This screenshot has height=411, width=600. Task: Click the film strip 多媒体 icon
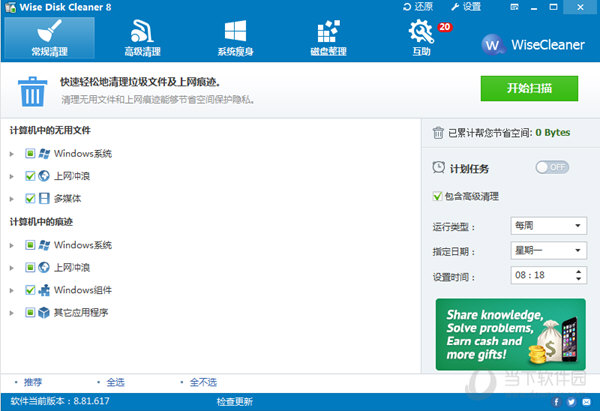pyautogui.click(x=44, y=198)
